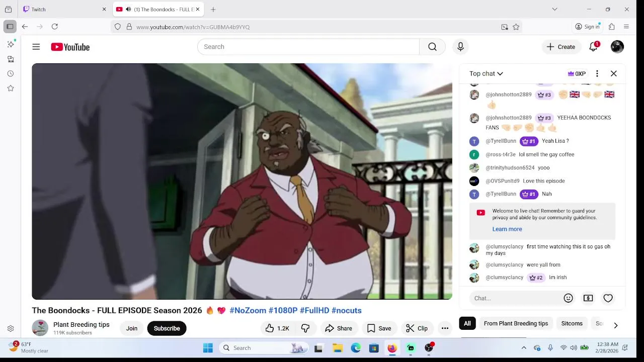
Task: Open YouTube notifications bell
Action: pos(594,47)
